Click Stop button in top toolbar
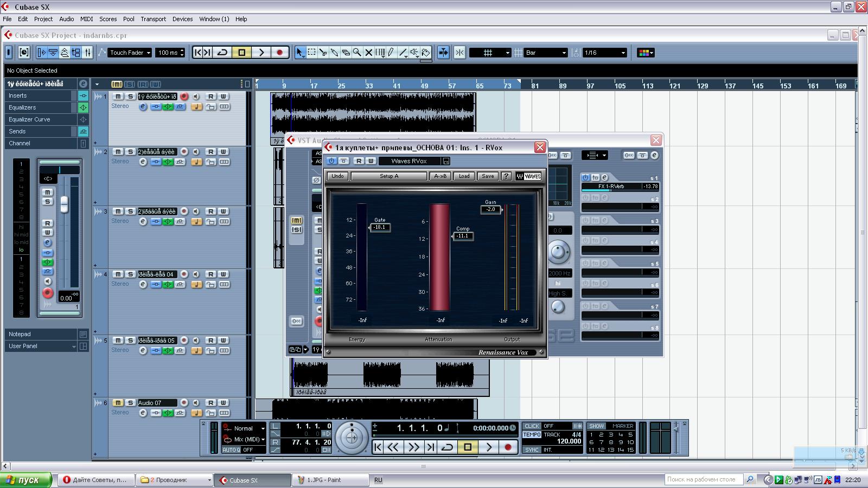868x488 pixels. (x=242, y=53)
